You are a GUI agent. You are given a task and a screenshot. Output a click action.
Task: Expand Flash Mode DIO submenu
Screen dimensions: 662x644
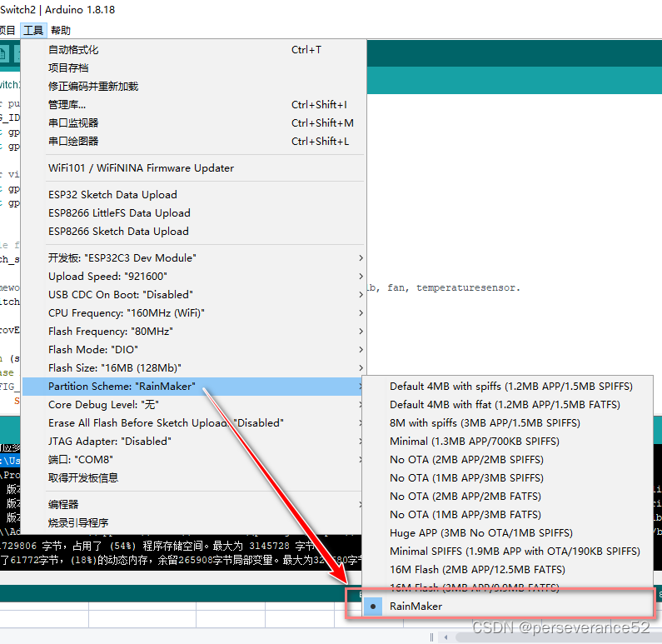pyautogui.click(x=193, y=350)
